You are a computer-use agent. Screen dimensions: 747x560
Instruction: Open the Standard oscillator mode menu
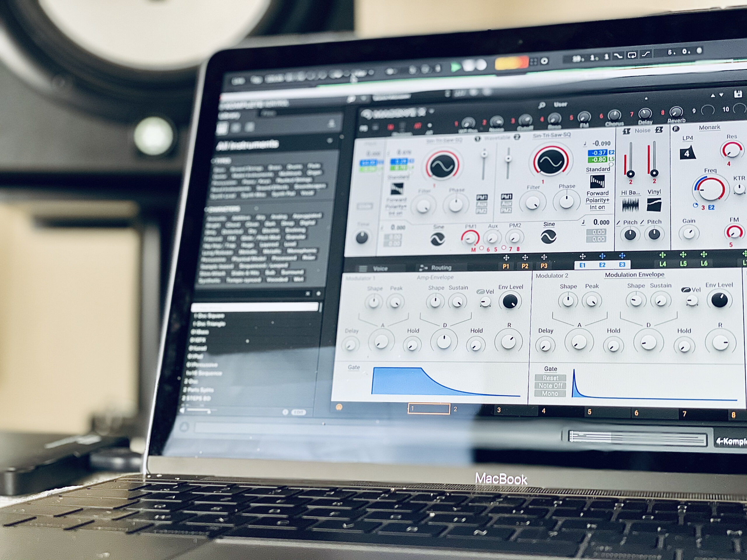pyautogui.click(x=598, y=169)
